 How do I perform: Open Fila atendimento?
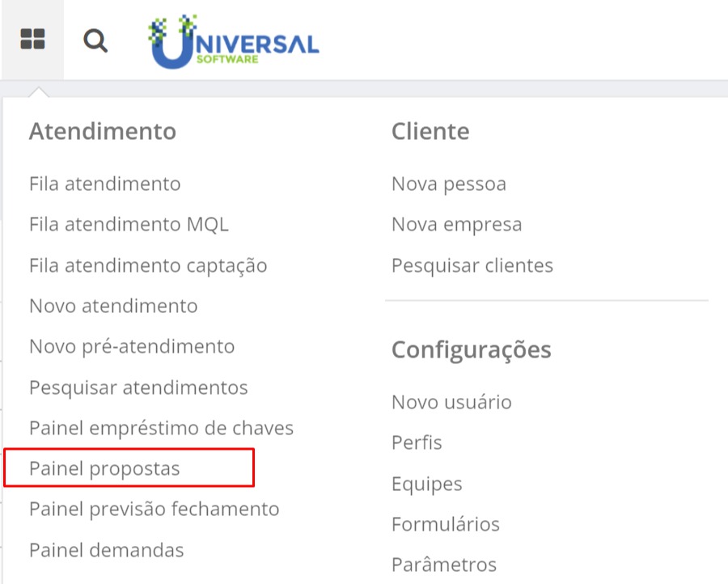pyautogui.click(x=105, y=184)
